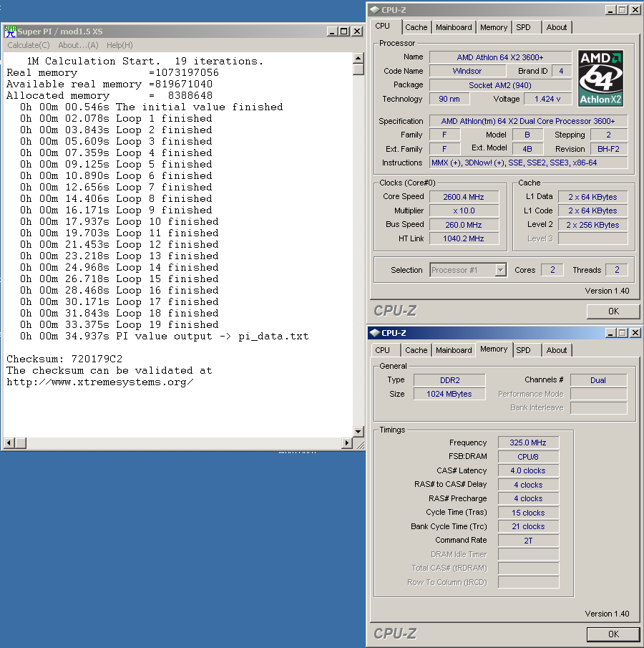
Task: Switch to Memory tab in top CPU-Z window
Action: pos(494,27)
